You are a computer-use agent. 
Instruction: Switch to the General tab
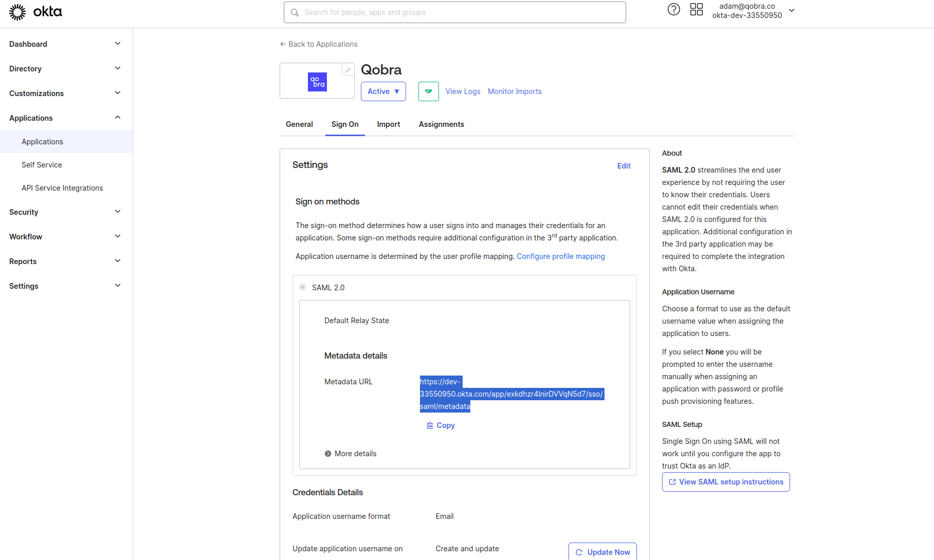click(299, 124)
